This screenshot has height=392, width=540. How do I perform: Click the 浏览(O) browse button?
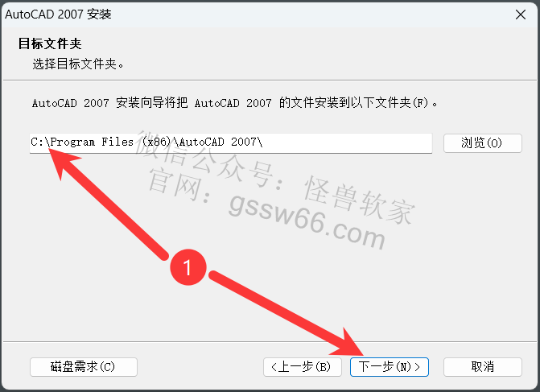point(483,143)
